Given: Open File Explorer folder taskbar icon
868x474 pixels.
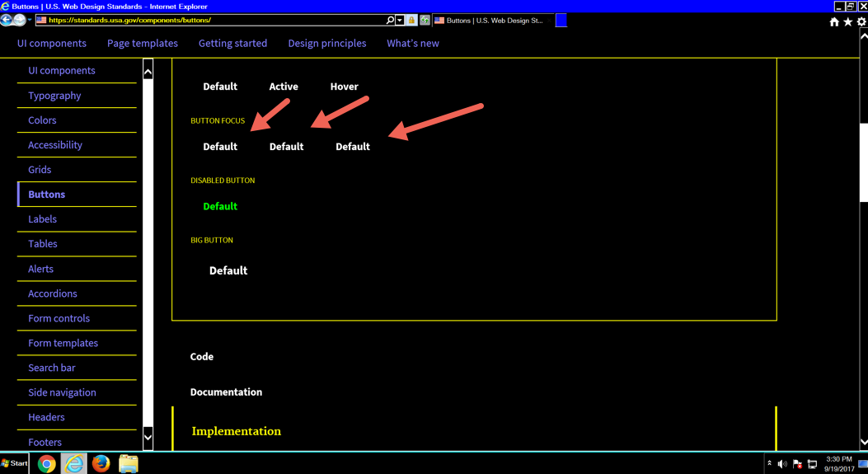Looking at the screenshot, I should [x=128, y=463].
